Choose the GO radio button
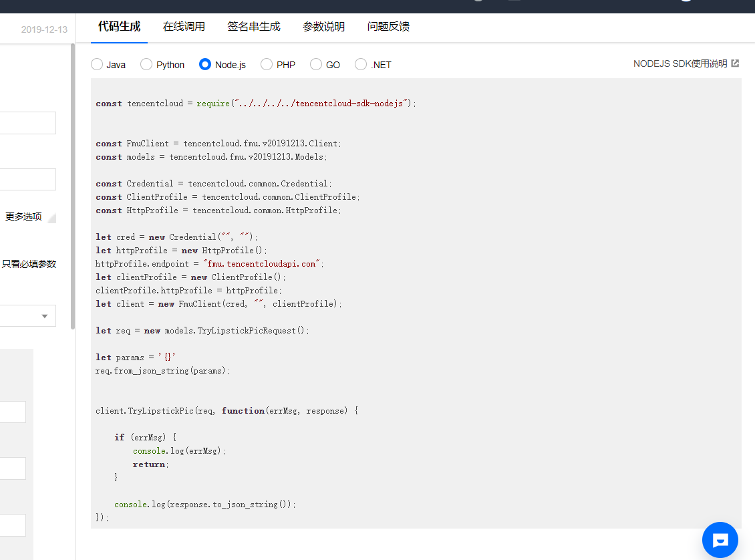Screen dimensions: 755x560 316,65
